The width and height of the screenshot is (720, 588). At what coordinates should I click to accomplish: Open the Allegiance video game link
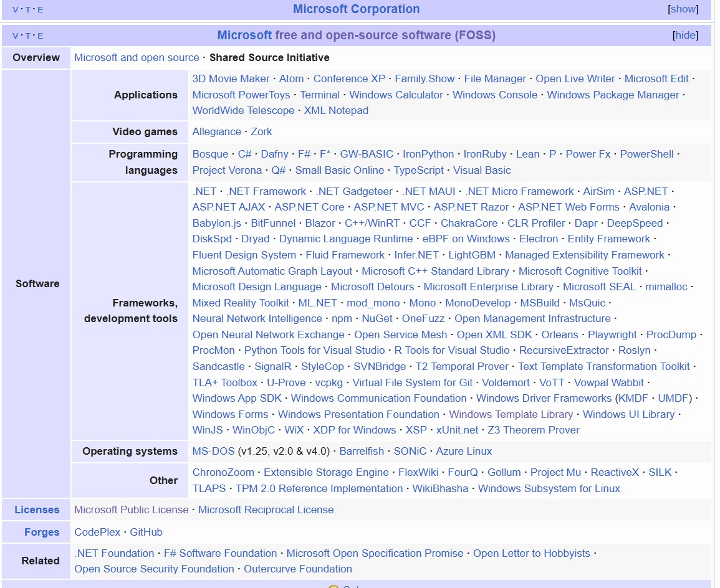tap(217, 132)
